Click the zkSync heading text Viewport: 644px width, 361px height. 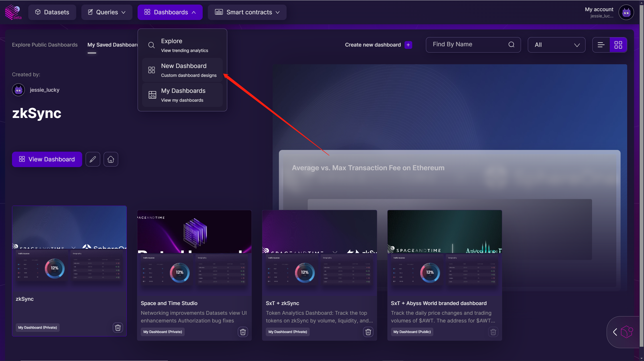(x=37, y=113)
